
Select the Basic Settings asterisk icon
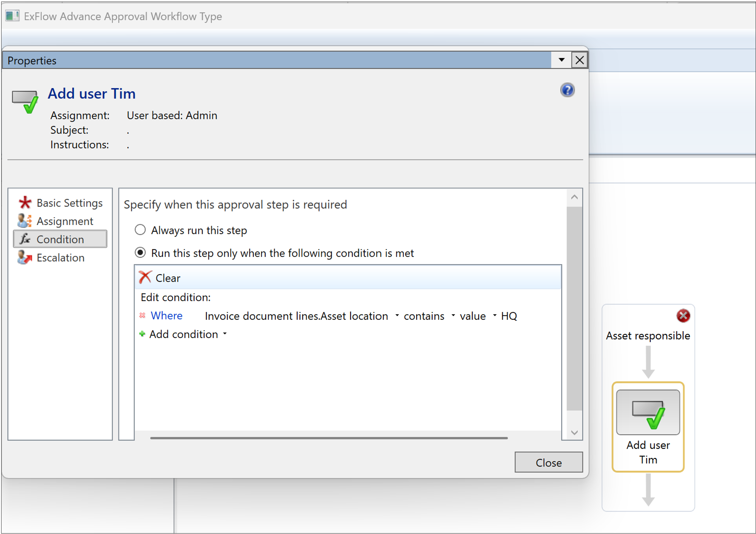pos(24,203)
